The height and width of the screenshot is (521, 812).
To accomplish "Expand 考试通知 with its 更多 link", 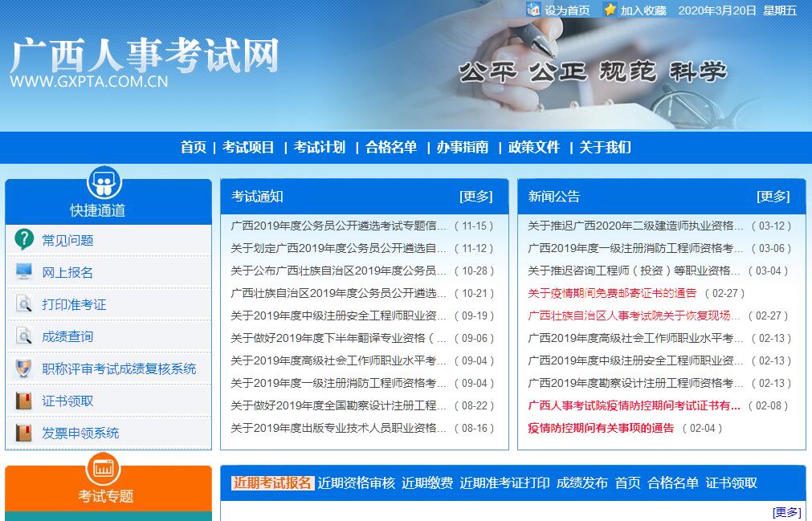I will 475,197.
